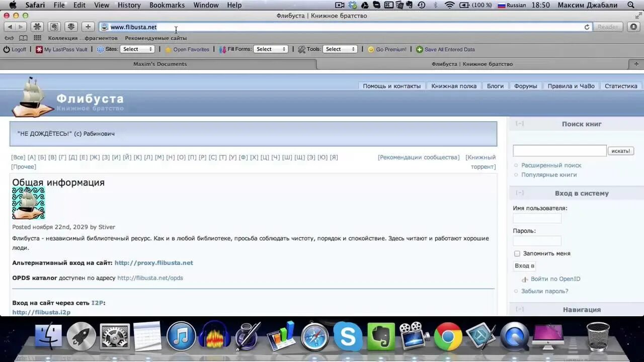
Task: Open the Window menu
Action: 206,5
